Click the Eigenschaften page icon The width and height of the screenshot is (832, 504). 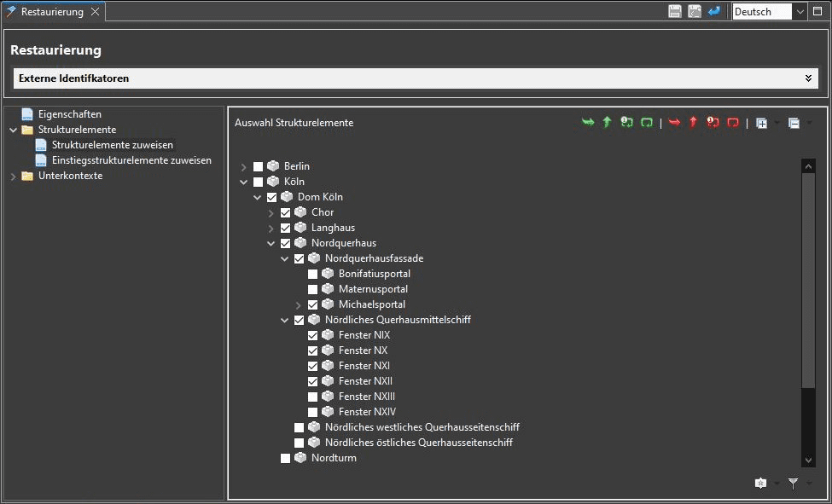pyautogui.click(x=27, y=114)
